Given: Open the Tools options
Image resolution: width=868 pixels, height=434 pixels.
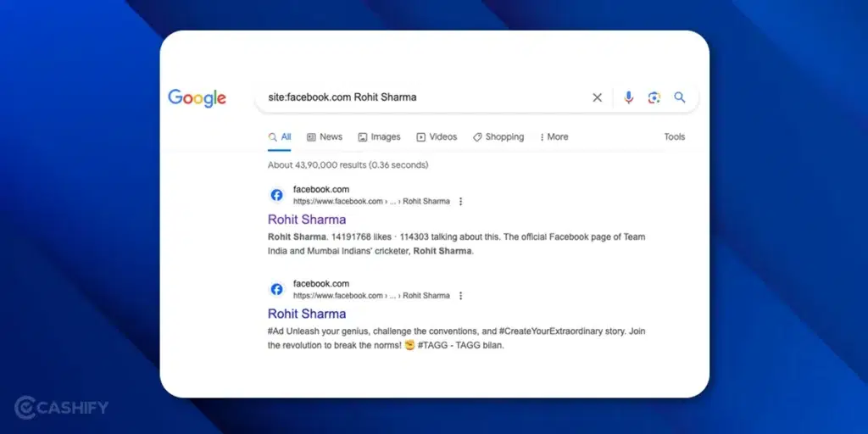Looking at the screenshot, I should 674,136.
